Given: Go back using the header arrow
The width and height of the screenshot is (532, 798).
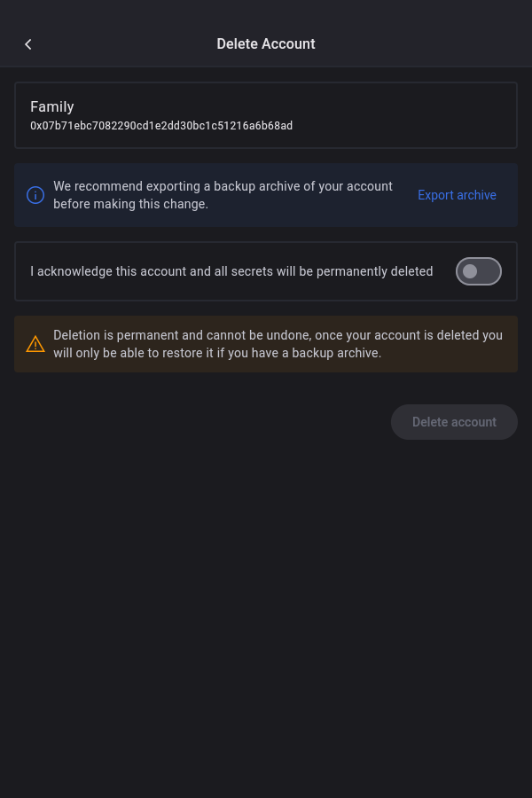Looking at the screenshot, I should [x=28, y=44].
